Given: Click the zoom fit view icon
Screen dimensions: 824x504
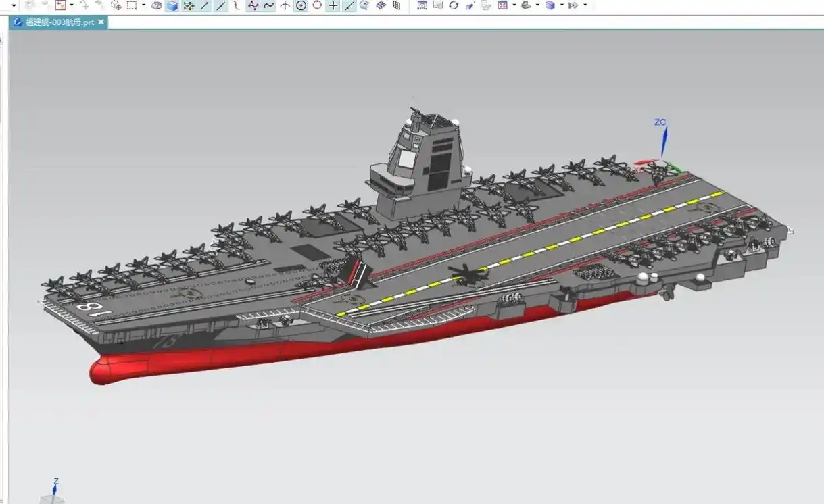Looking at the screenshot, I should point(422,5).
